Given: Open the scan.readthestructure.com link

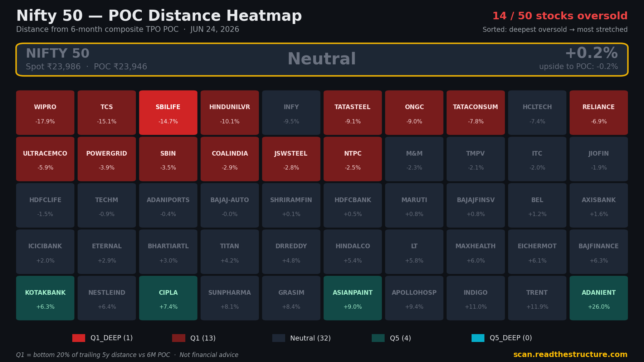Looking at the screenshot, I should (570, 354).
